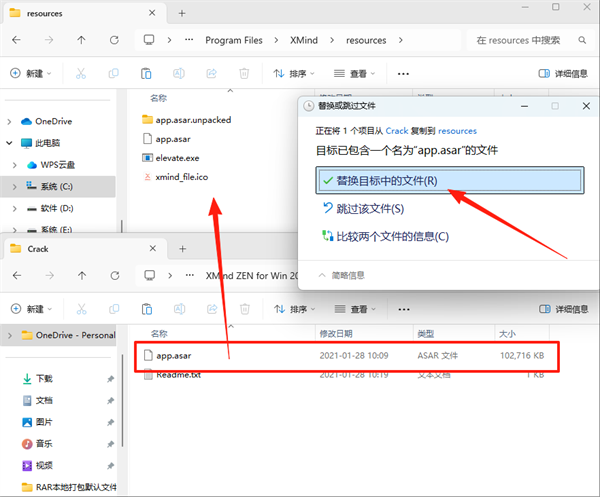Refresh the resources window
This screenshot has width=600, height=497.
point(114,40)
